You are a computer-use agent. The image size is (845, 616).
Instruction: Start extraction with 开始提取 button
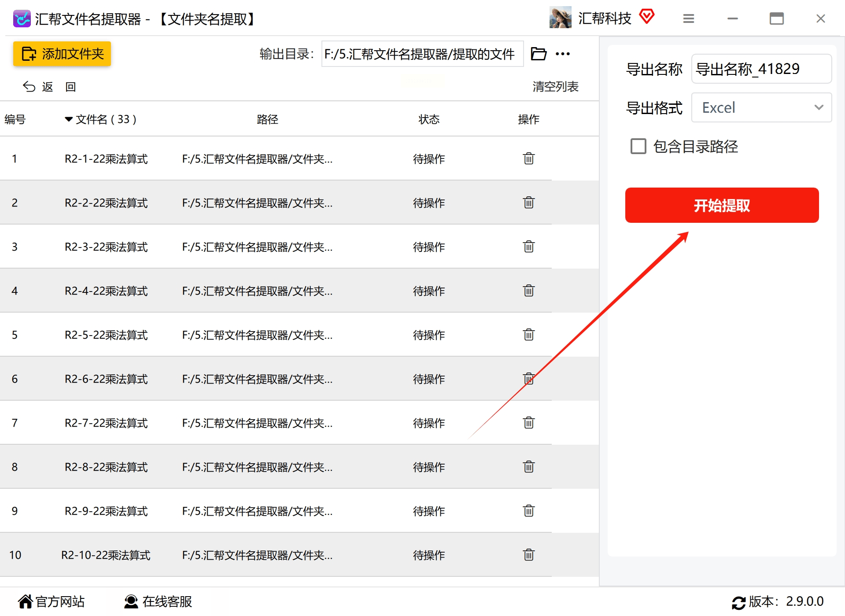[x=722, y=205]
